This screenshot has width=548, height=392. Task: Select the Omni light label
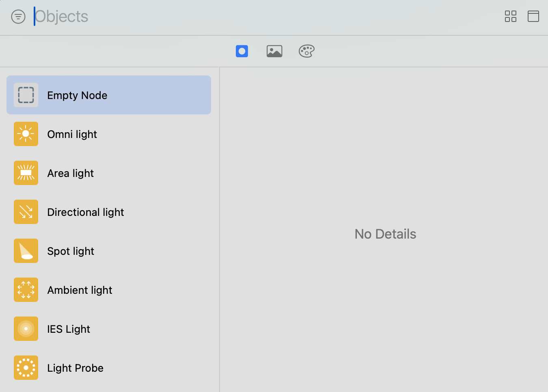tap(72, 134)
